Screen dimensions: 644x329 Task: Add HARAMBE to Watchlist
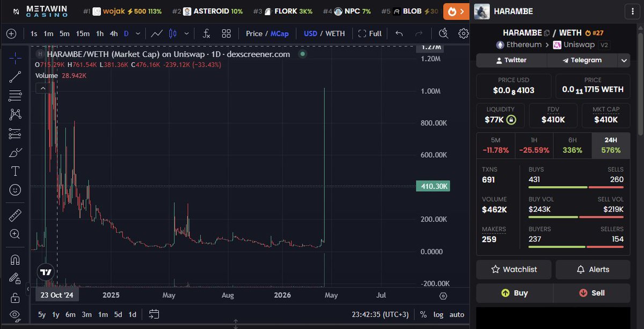tap(514, 269)
